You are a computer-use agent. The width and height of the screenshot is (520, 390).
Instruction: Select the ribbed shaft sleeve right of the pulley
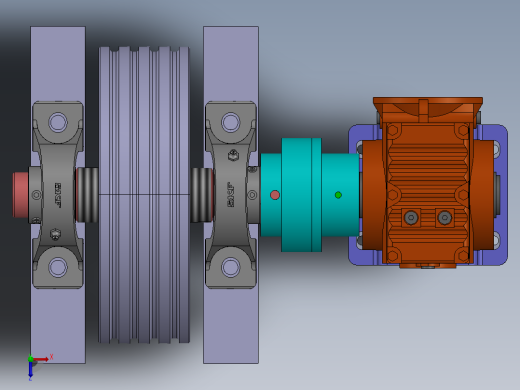202,195
